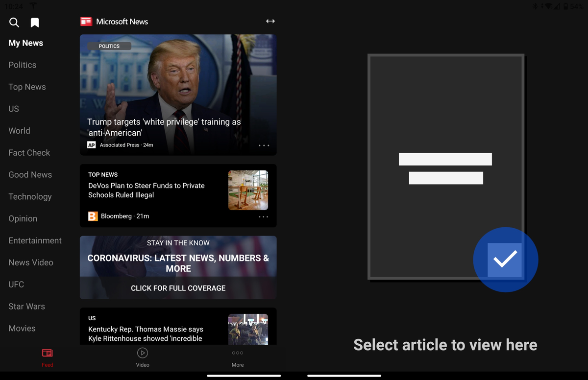Click the Microsoft News logo
This screenshot has height=380, width=588.
click(86, 22)
